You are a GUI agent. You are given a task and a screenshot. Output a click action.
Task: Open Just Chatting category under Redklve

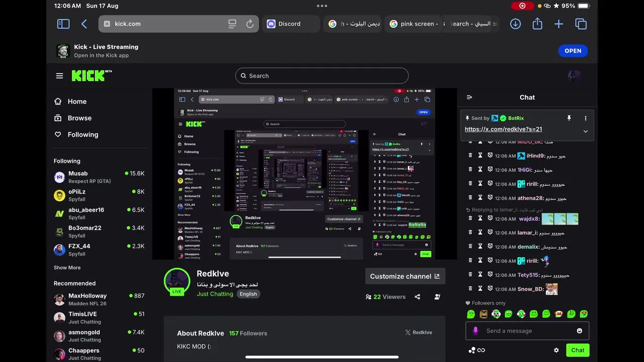215,294
